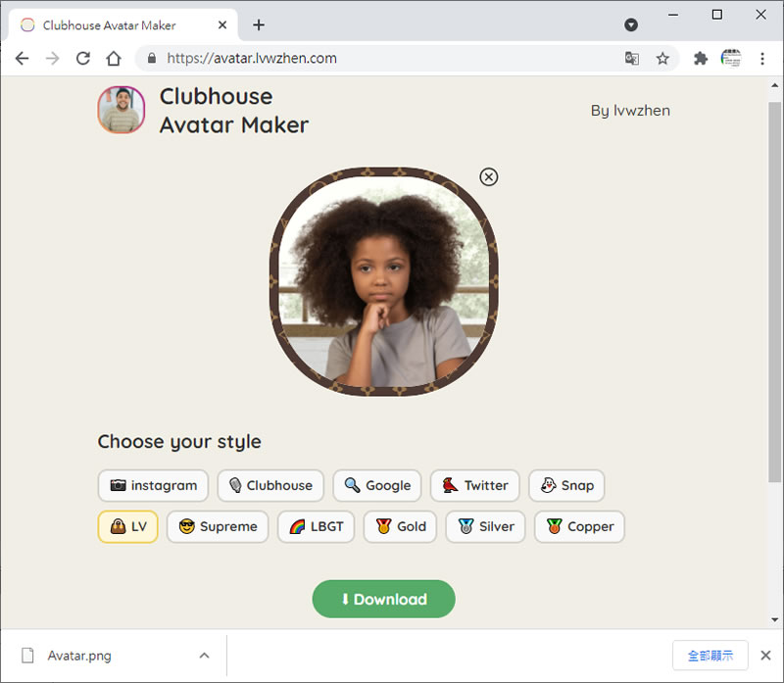The height and width of the screenshot is (683, 784).
Task: Choose the Copper medal style
Action: pyautogui.click(x=579, y=526)
